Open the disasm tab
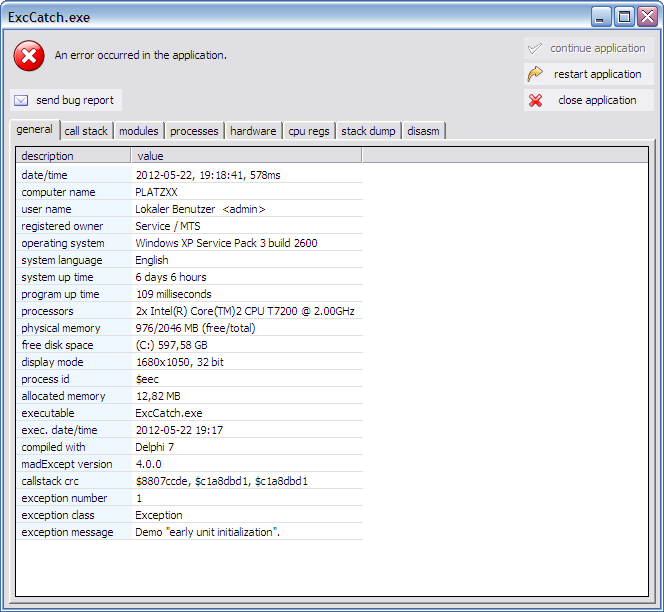This screenshot has height=612, width=664. pos(423,131)
